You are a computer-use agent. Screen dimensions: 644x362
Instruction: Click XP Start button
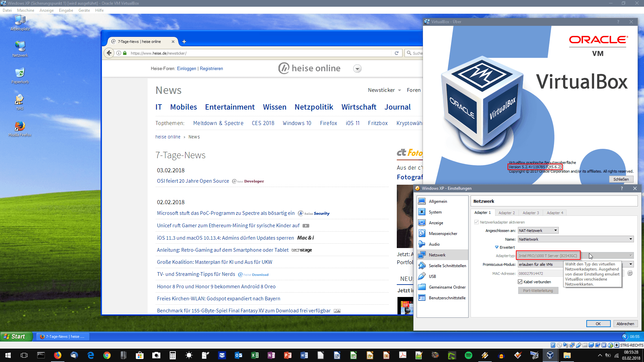tap(16, 337)
